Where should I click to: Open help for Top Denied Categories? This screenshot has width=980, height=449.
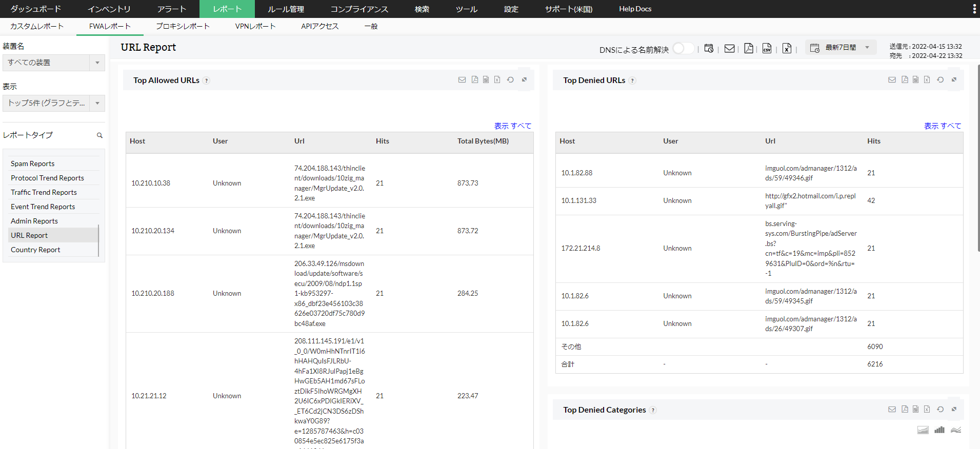point(653,410)
